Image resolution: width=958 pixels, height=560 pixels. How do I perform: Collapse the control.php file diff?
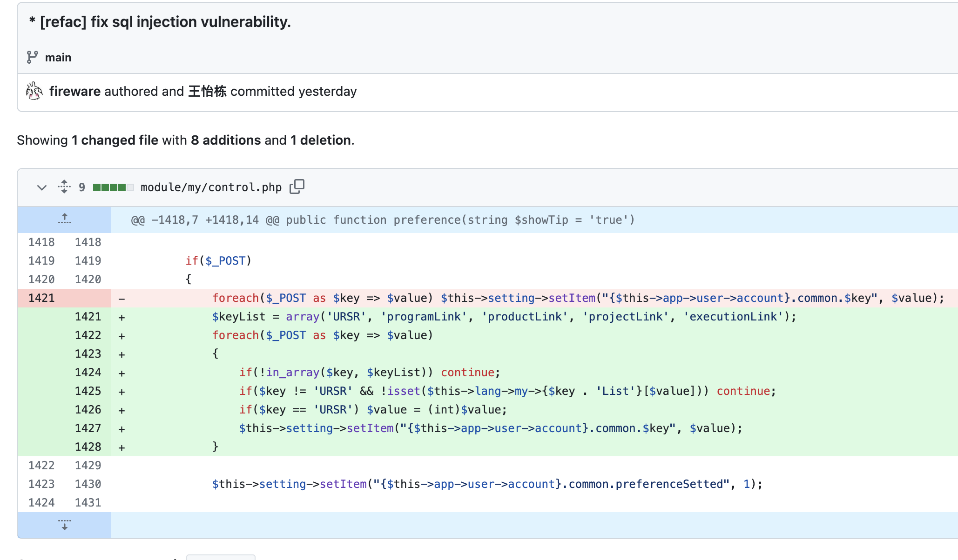42,187
